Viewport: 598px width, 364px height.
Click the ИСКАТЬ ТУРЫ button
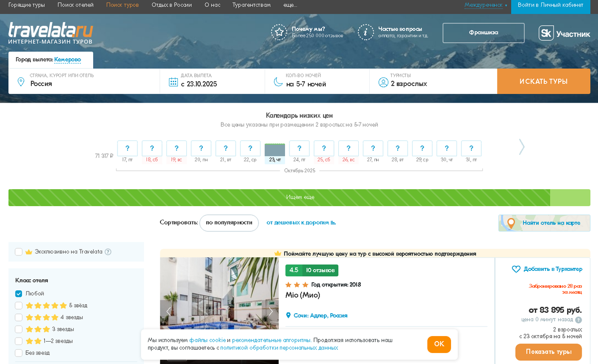544,81
